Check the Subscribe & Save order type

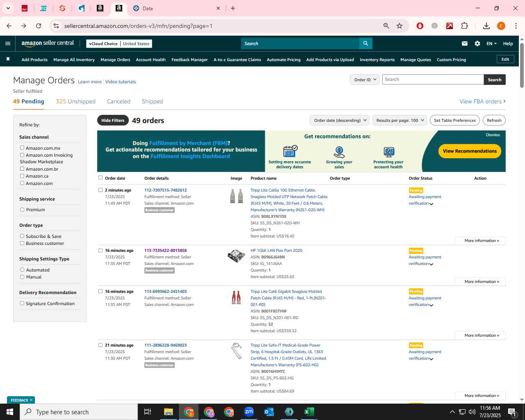(x=22, y=236)
